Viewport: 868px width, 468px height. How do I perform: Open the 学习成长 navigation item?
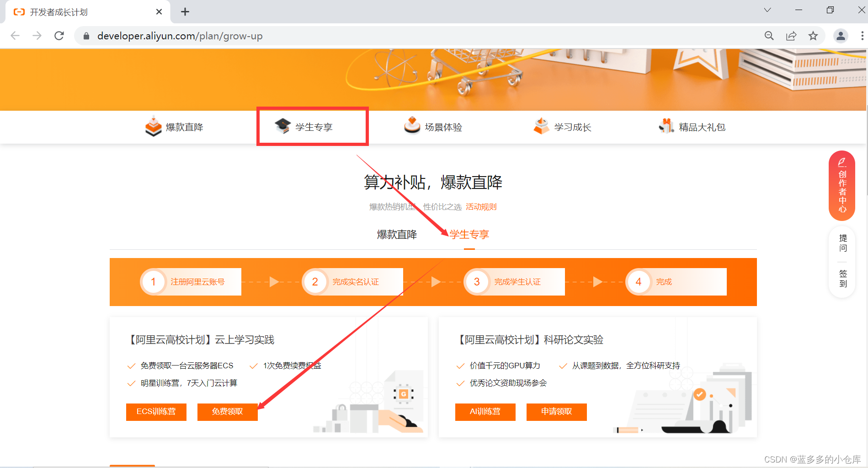[x=562, y=127]
